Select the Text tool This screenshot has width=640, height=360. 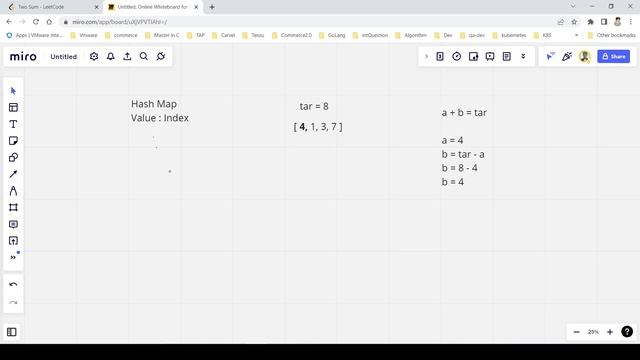13,124
